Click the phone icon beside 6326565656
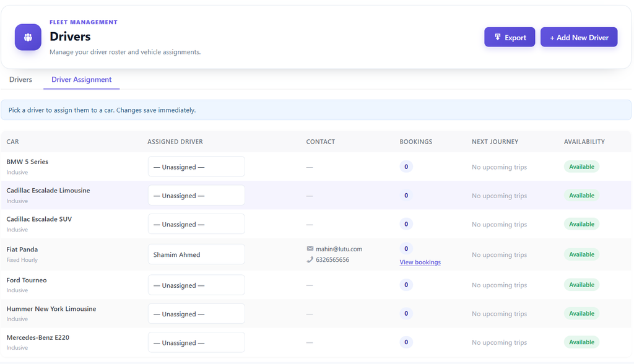 tap(310, 259)
